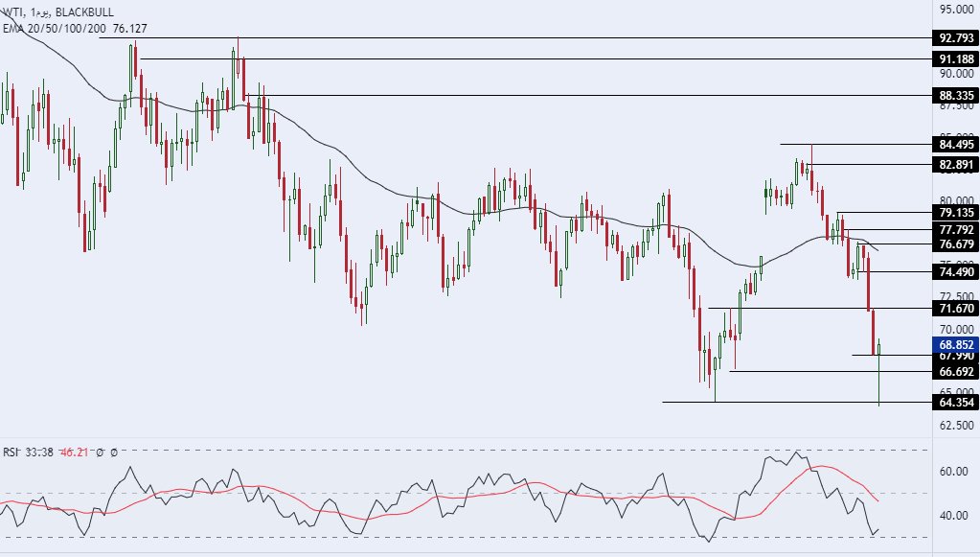
Task: Click the latest green candle with long wick
Action: (878, 372)
